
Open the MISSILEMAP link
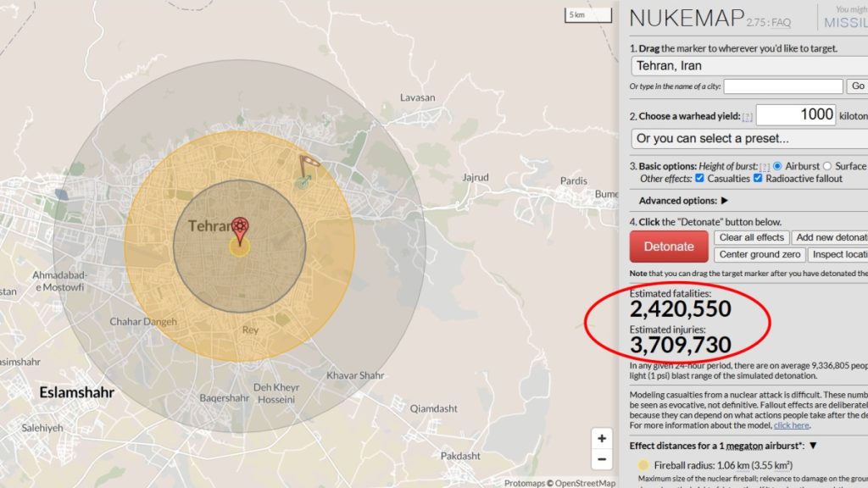846,23
